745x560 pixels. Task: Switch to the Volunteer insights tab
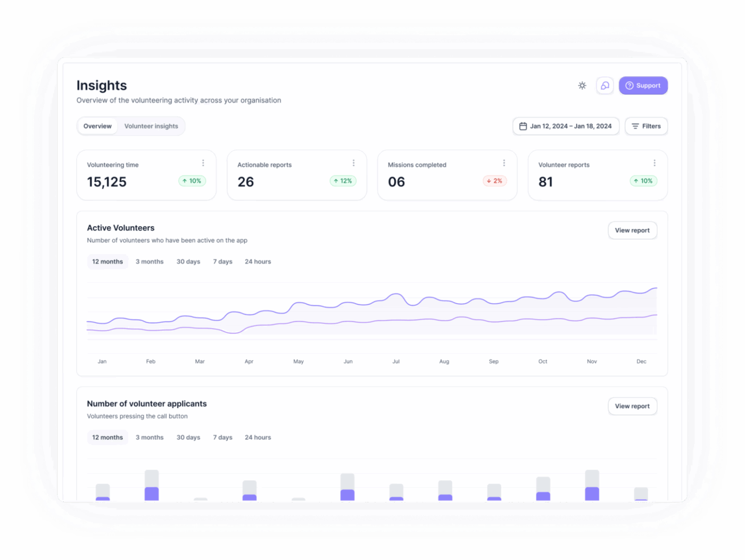pyautogui.click(x=151, y=126)
